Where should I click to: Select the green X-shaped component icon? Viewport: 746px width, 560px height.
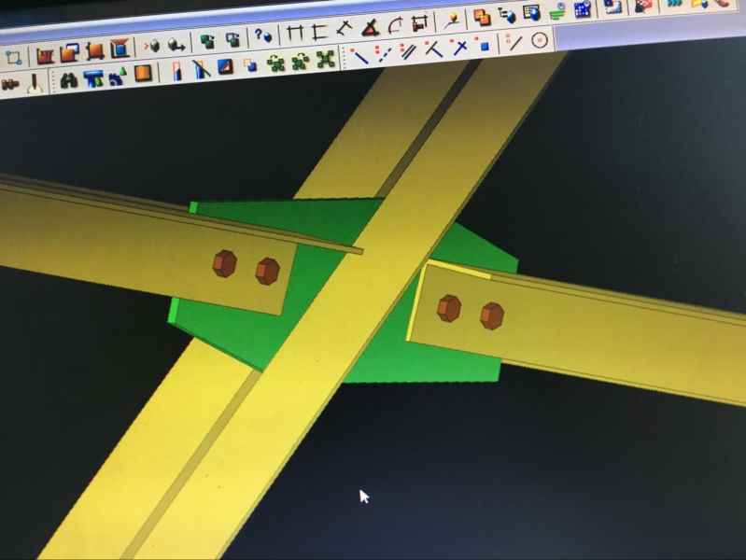click(x=325, y=61)
